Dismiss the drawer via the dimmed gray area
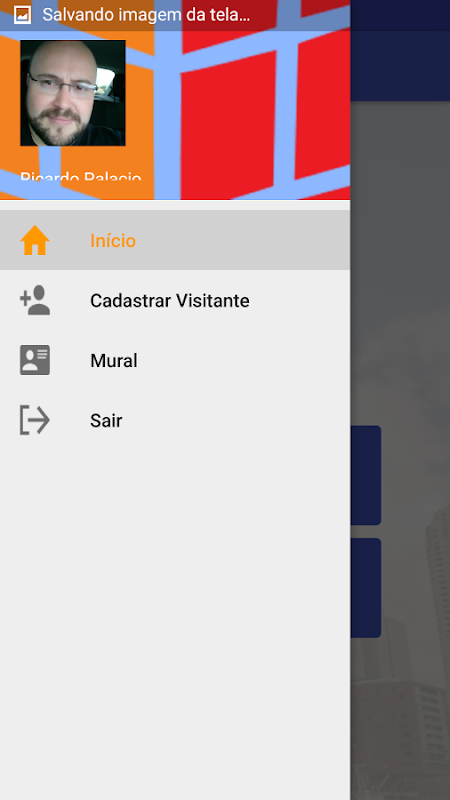 point(400,255)
